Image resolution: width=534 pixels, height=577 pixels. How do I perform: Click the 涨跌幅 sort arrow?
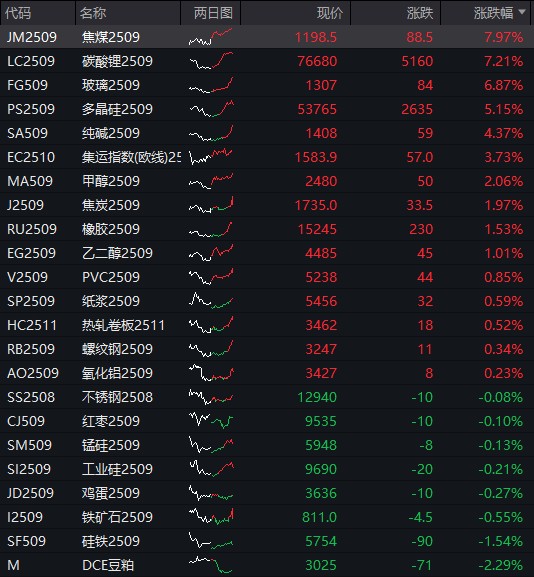click(x=521, y=12)
